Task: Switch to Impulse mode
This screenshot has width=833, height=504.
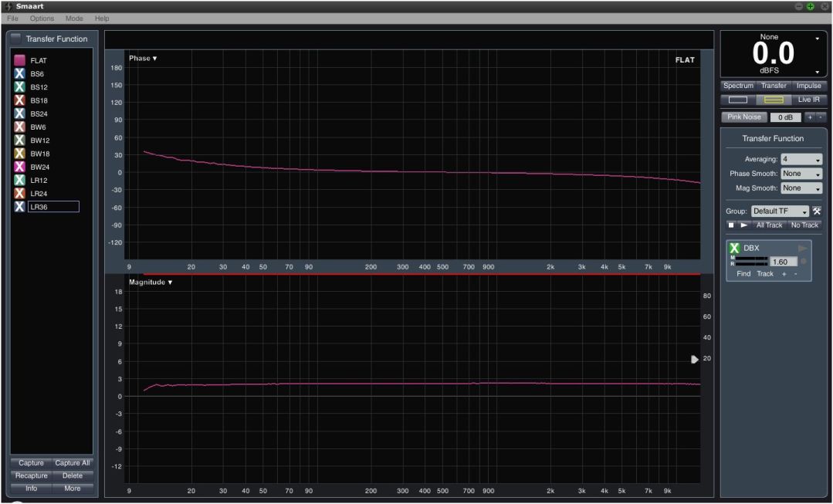Action: click(808, 86)
